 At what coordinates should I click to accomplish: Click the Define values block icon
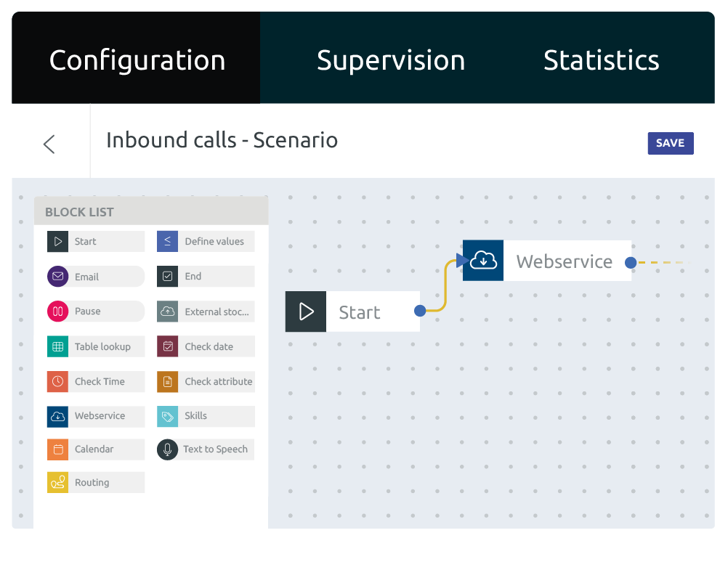(167, 242)
